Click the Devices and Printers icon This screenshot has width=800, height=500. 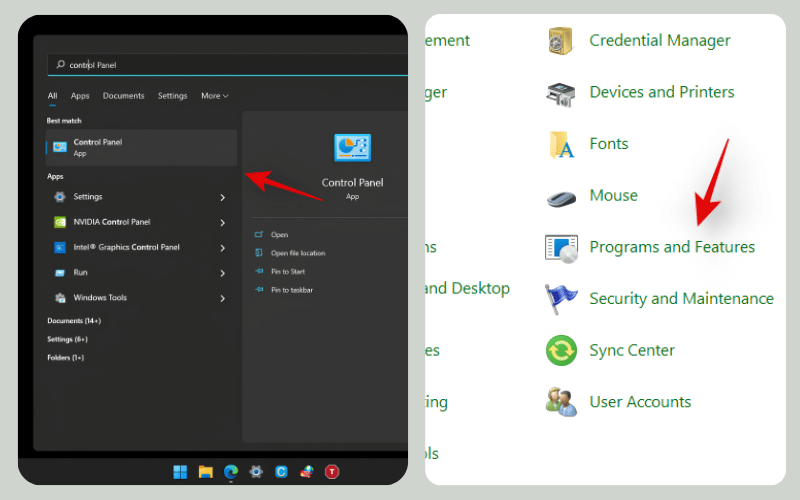pos(561,94)
